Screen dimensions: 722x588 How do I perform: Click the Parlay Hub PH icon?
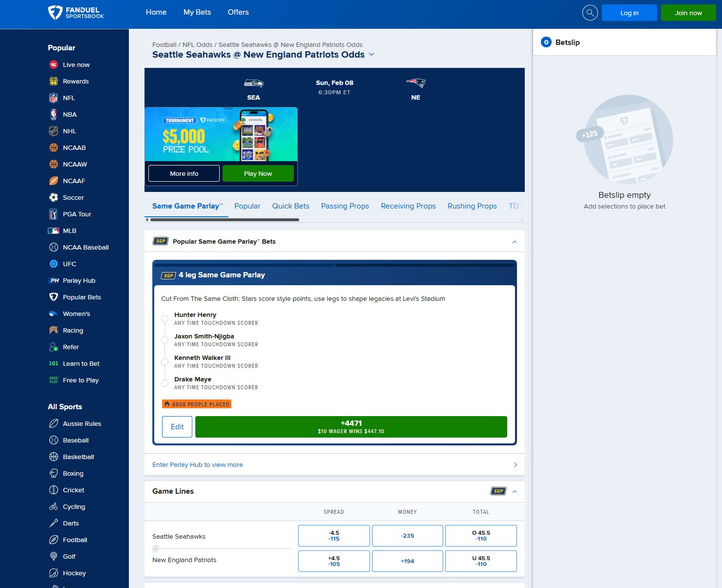click(54, 280)
